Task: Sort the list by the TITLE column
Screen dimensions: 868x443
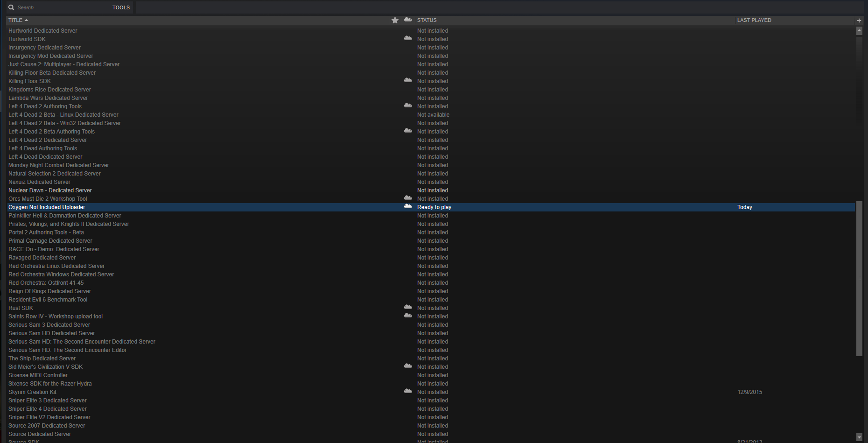Action: click(18, 20)
